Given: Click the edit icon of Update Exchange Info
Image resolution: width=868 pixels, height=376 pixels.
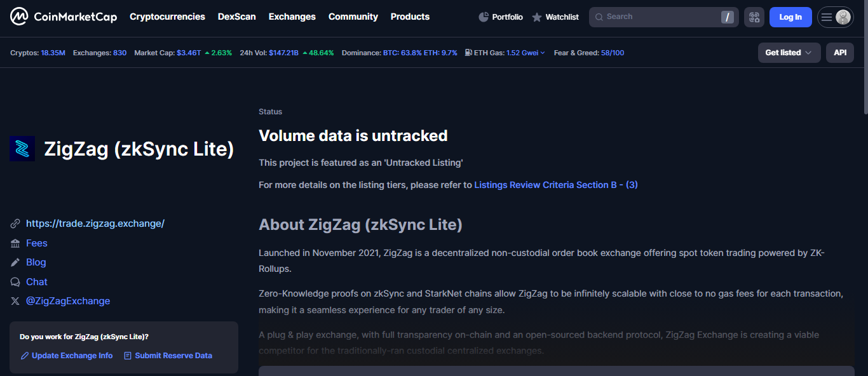Looking at the screenshot, I should [x=25, y=356].
